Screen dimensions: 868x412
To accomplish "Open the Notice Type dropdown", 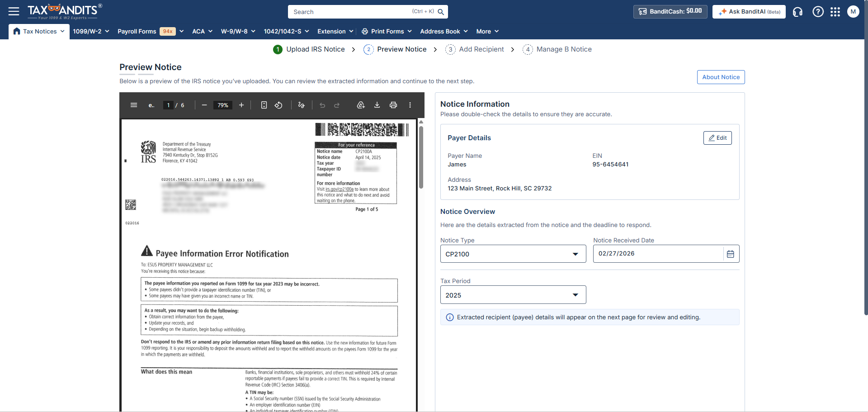I will point(575,254).
